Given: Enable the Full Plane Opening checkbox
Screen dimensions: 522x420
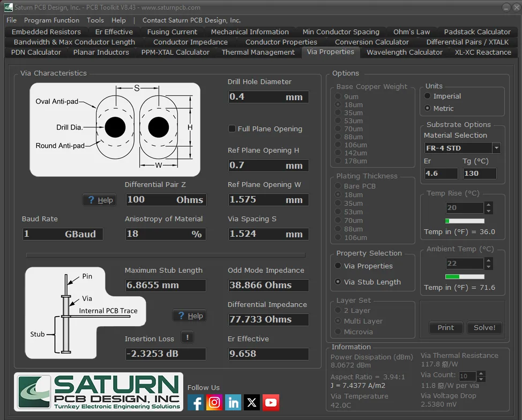Looking at the screenshot, I should pyautogui.click(x=232, y=129).
